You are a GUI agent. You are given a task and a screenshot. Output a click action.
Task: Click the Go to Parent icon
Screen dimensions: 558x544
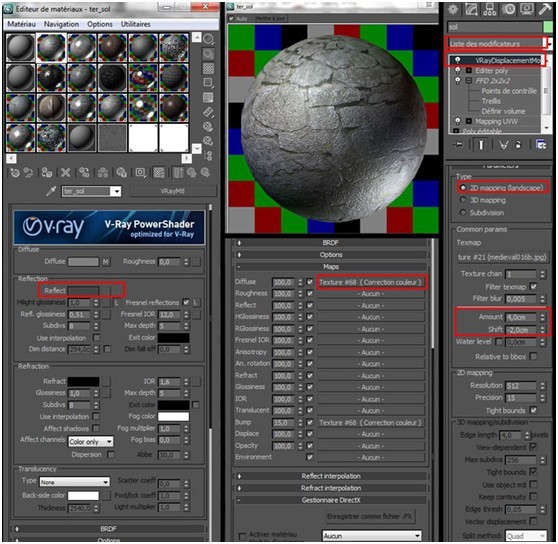point(192,173)
